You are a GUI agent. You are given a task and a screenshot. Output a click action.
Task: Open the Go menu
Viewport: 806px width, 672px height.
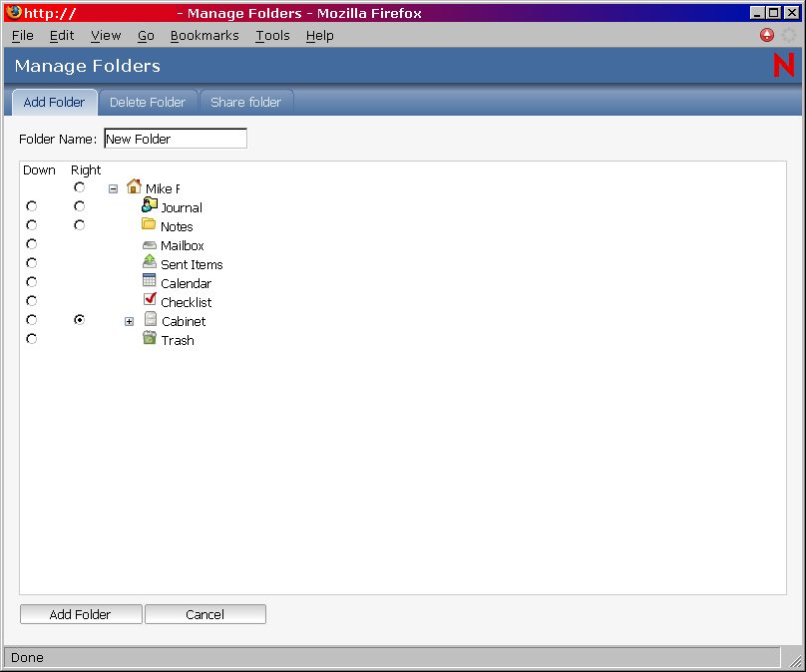point(146,36)
